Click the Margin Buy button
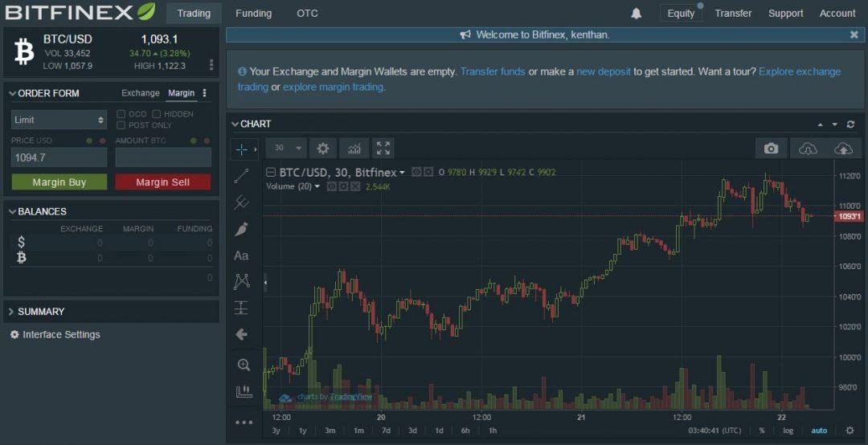The image size is (868, 445). [x=59, y=182]
